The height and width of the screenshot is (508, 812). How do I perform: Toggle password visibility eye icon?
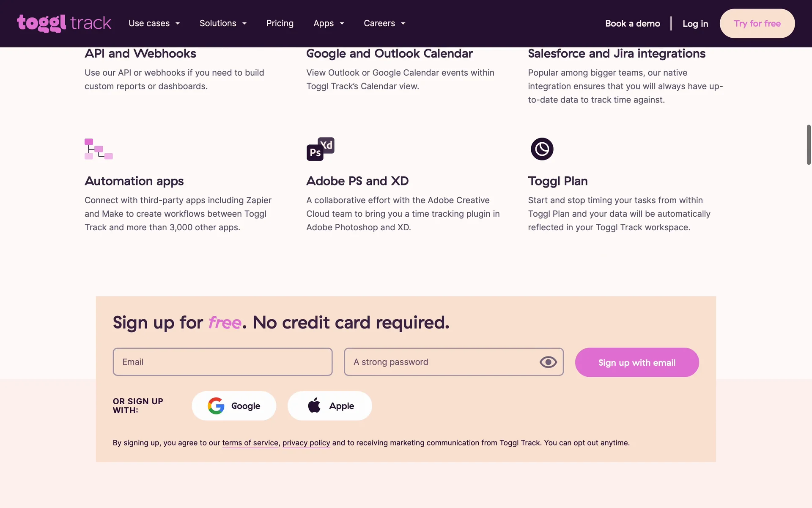pos(548,362)
